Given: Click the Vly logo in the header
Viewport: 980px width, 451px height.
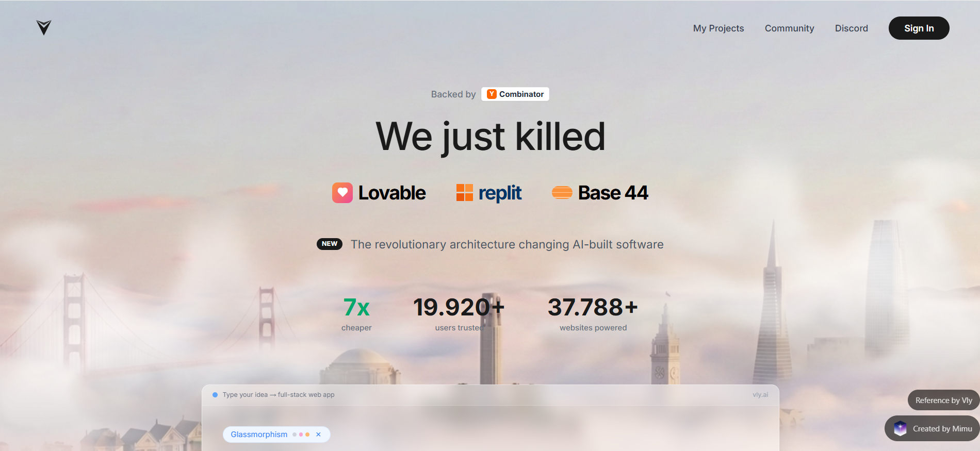Looking at the screenshot, I should point(44,27).
